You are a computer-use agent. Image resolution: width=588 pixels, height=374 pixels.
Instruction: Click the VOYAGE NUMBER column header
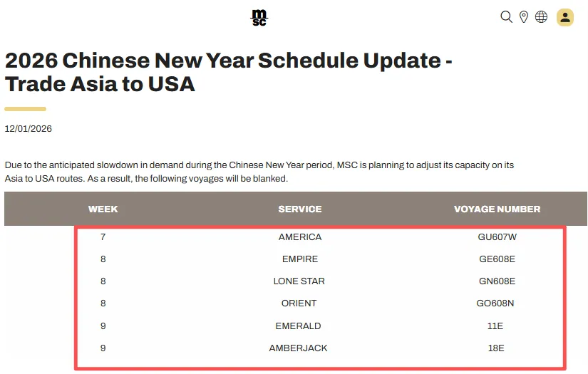(497, 209)
